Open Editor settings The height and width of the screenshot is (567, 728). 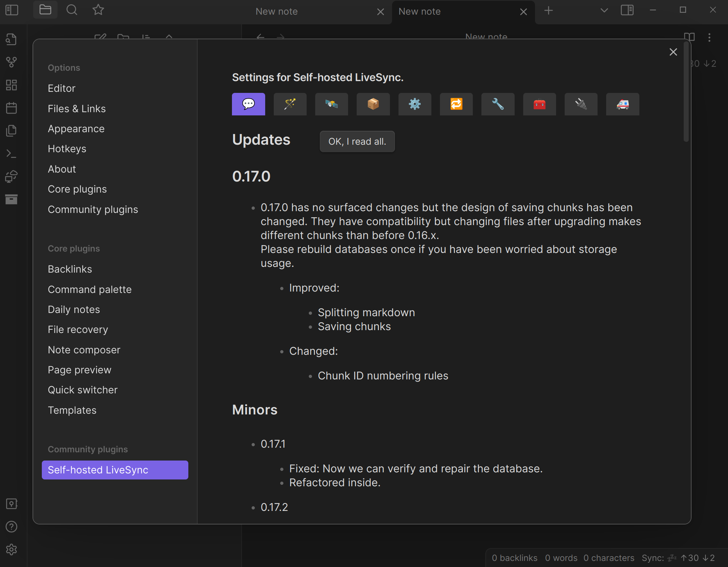(115, 88)
